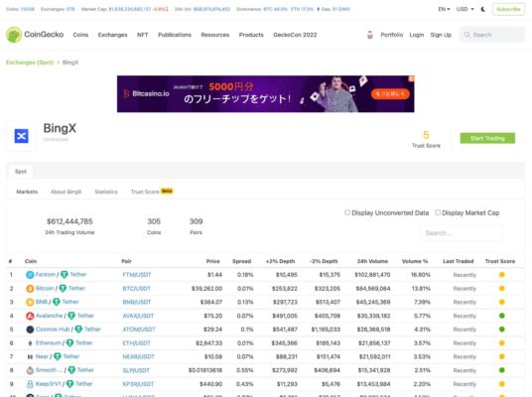Click the green trust score dot for ATOM/USDT

(502, 330)
